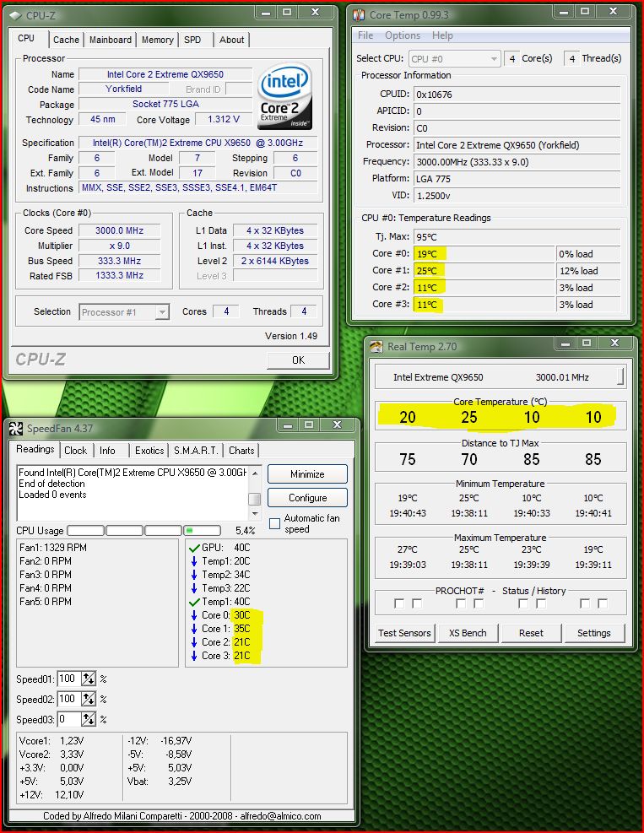
Task: Click the fourth CPU Usage bar
Action: tap(202, 530)
